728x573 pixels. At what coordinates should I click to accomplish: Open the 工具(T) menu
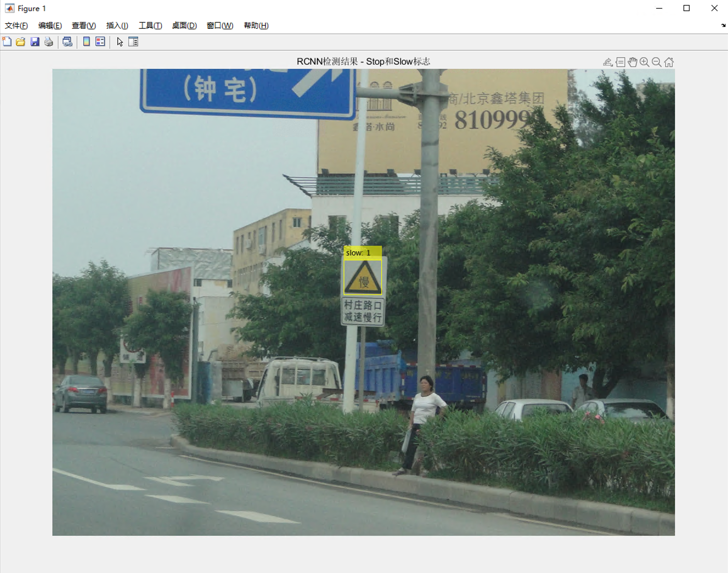(x=150, y=26)
